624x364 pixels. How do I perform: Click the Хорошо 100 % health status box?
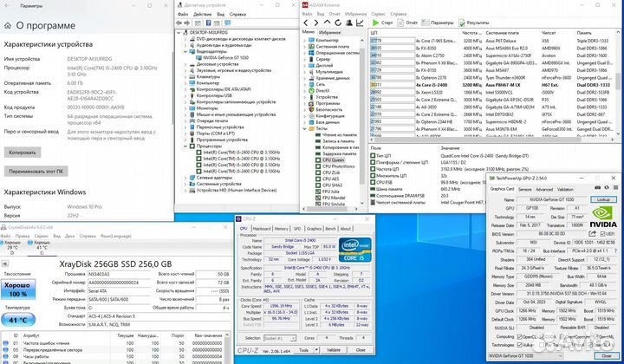[x=17, y=289]
